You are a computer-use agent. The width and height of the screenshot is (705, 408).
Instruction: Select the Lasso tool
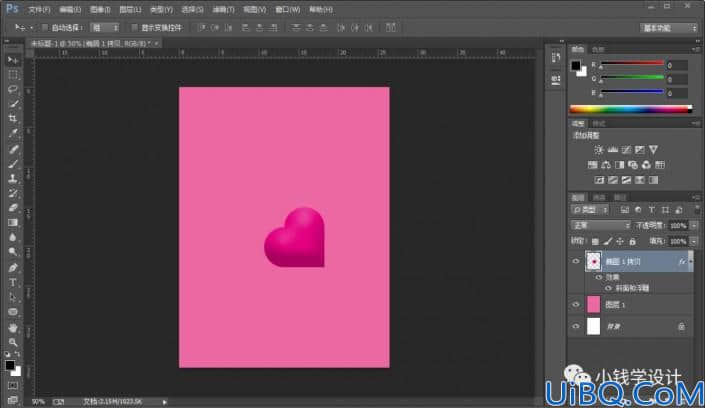(13, 89)
